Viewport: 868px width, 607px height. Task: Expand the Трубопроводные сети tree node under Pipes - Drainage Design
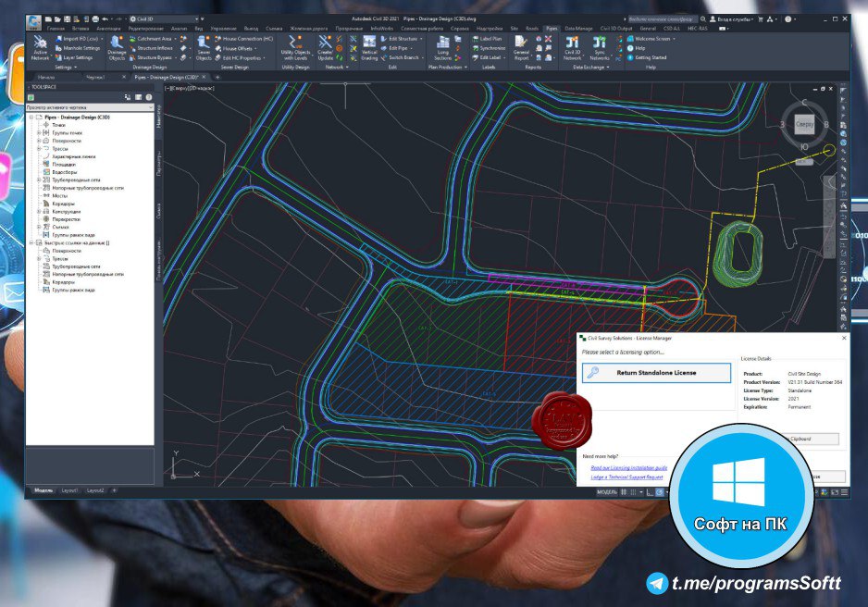pyautogui.click(x=39, y=180)
